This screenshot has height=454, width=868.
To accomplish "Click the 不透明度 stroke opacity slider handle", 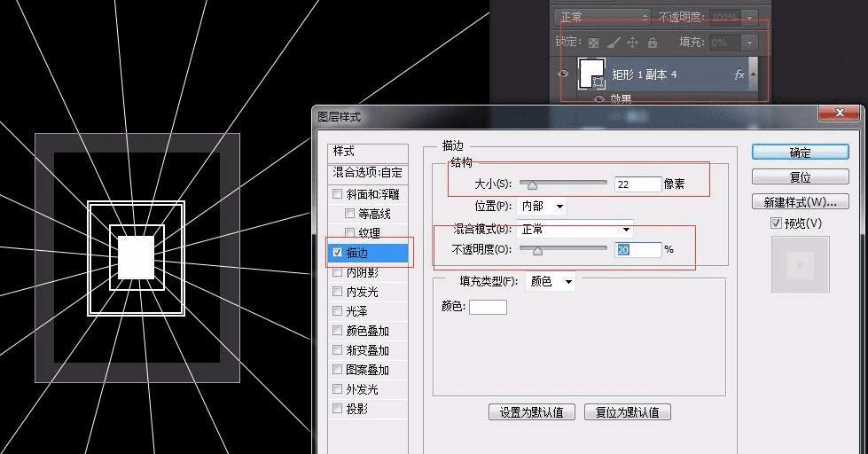I will [537, 250].
